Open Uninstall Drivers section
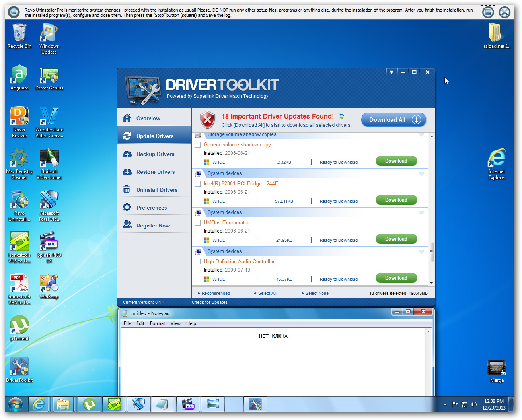This screenshot has height=420, width=522. [x=154, y=190]
